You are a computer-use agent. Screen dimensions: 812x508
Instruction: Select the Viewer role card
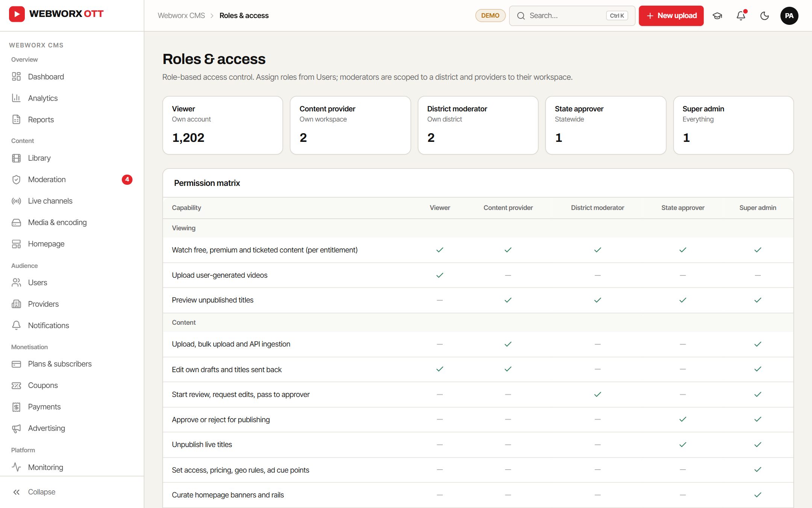click(x=223, y=125)
